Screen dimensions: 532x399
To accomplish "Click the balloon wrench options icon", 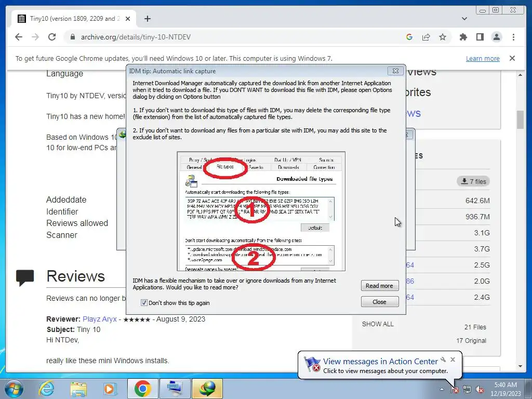I will tap(443, 360).
